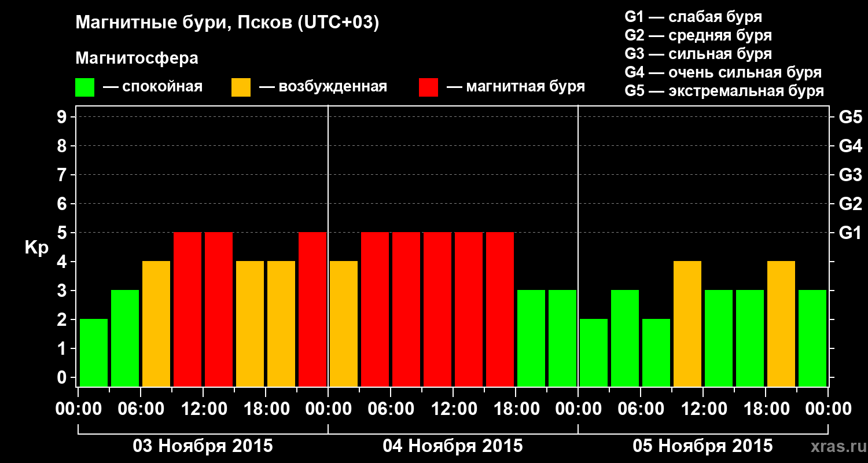868x463 pixels.
Task: Click the 06:00 time label under 04 Ноября
Action: pyautogui.click(x=391, y=409)
